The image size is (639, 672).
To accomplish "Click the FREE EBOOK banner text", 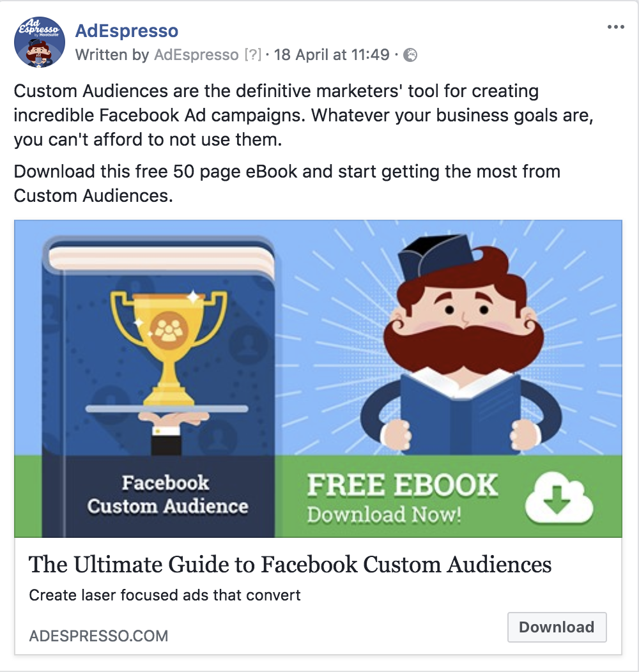I will coord(403,485).
